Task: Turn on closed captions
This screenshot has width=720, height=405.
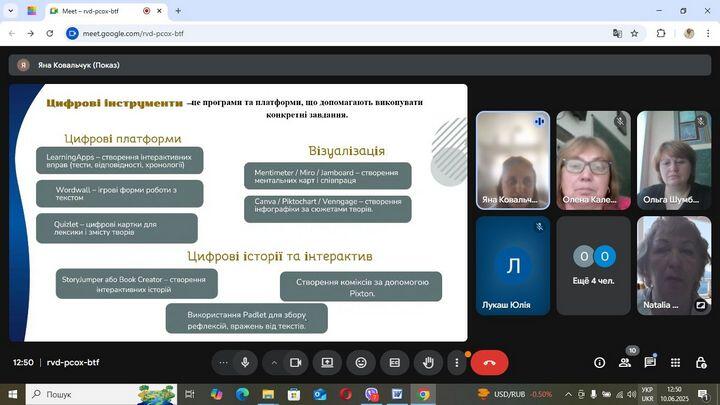Action: pyautogui.click(x=394, y=363)
